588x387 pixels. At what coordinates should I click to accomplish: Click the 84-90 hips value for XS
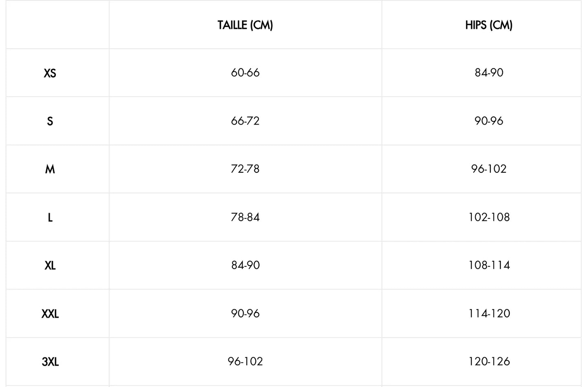point(489,73)
